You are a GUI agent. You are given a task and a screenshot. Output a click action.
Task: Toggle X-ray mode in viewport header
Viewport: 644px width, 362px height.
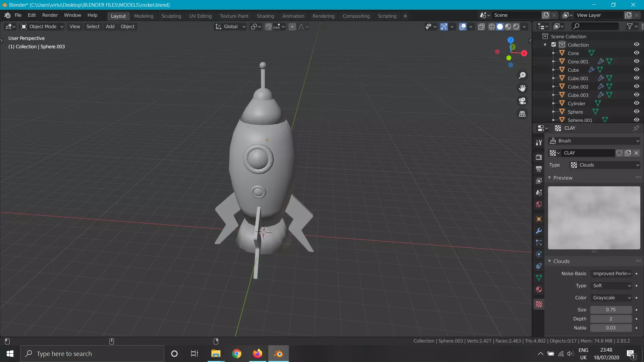click(481, 26)
